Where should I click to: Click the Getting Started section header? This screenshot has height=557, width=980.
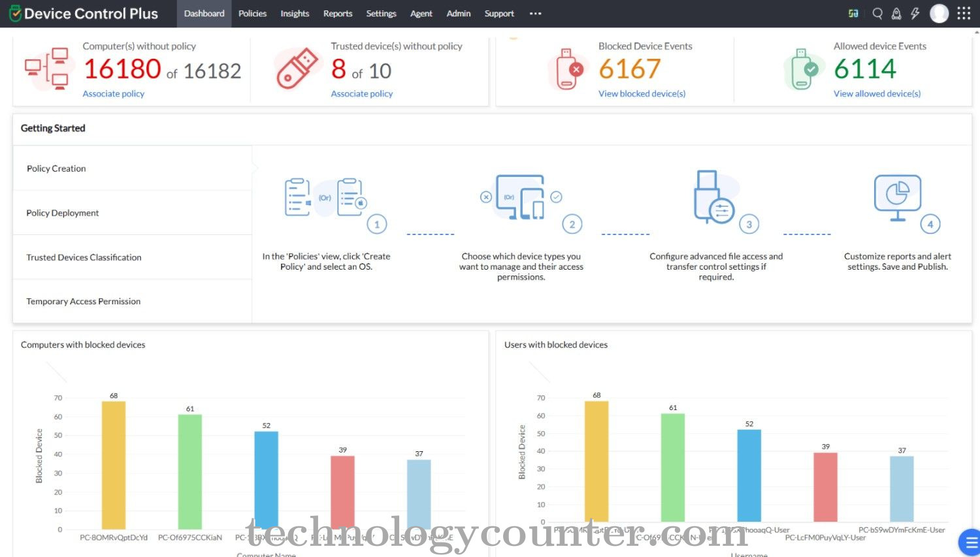coord(53,128)
